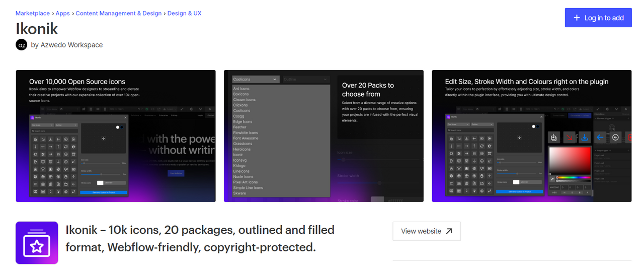Click the Azwedo Workspace avatar icon
The image size is (644, 270).
[x=21, y=45]
